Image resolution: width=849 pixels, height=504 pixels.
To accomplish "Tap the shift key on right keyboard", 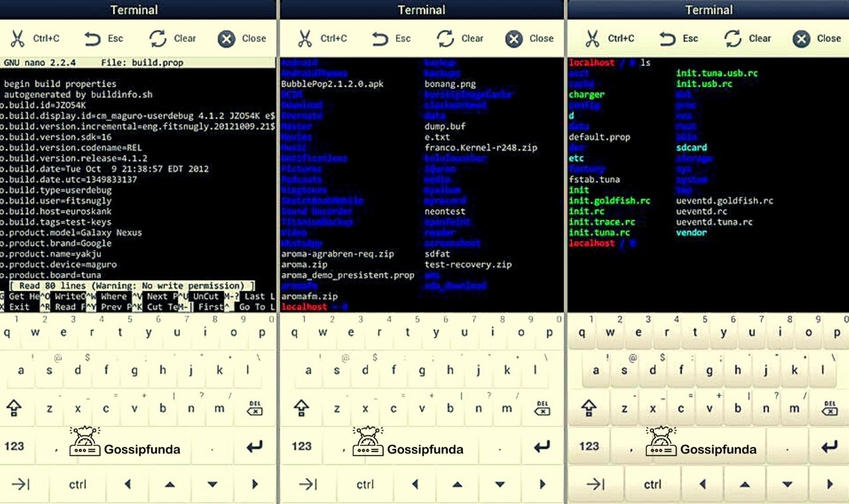I will point(589,408).
